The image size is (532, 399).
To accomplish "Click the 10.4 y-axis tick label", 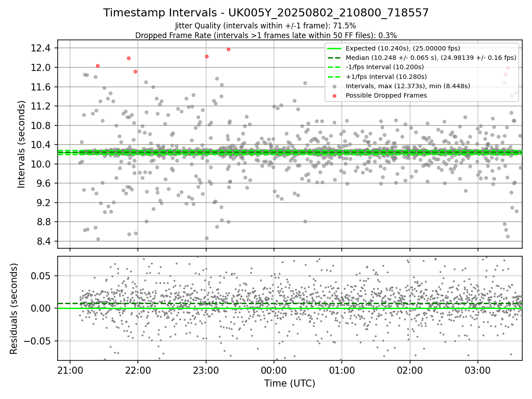I will 41,145.
